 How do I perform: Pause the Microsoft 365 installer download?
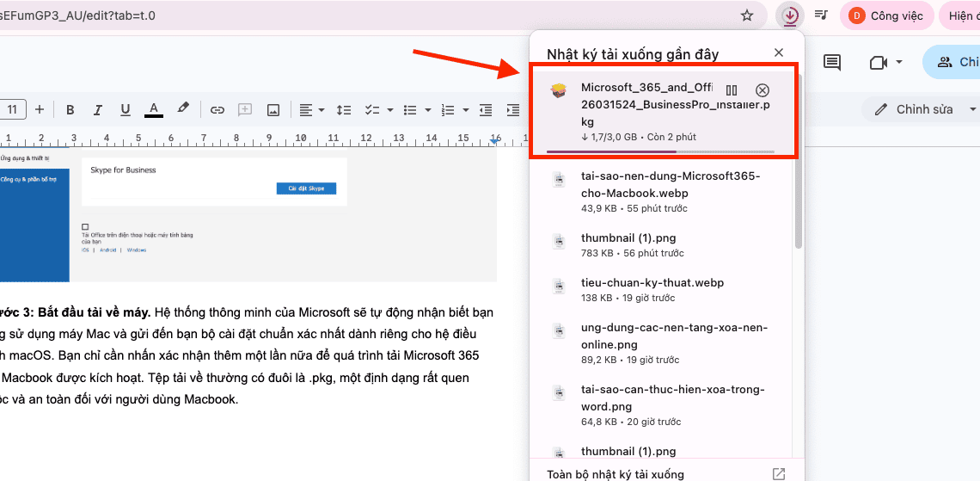click(732, 90)
